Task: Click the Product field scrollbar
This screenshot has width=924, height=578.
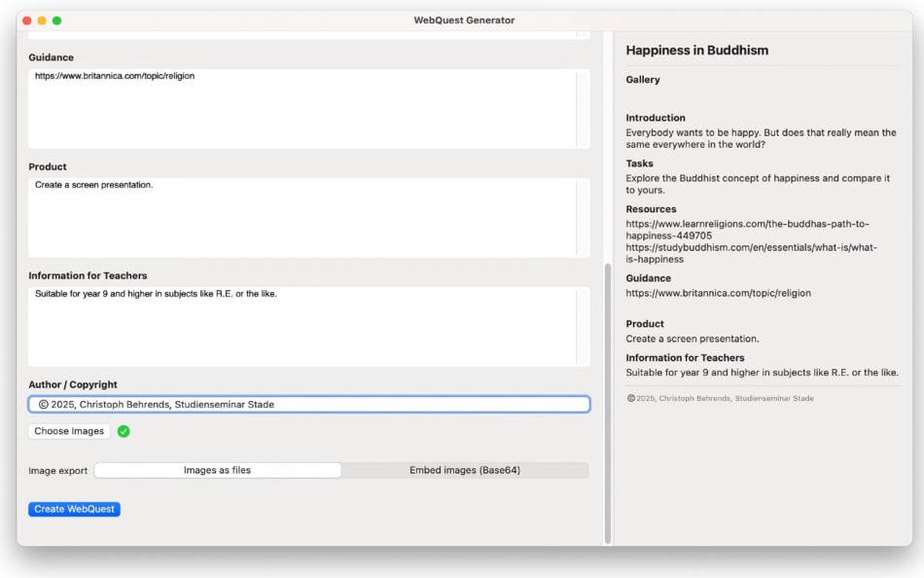Action: [x=583, y=214]
